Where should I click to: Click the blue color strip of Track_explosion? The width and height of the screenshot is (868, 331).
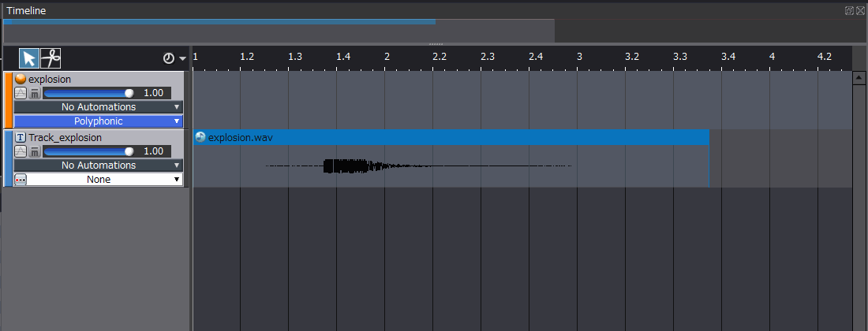[x=8, y=158]
